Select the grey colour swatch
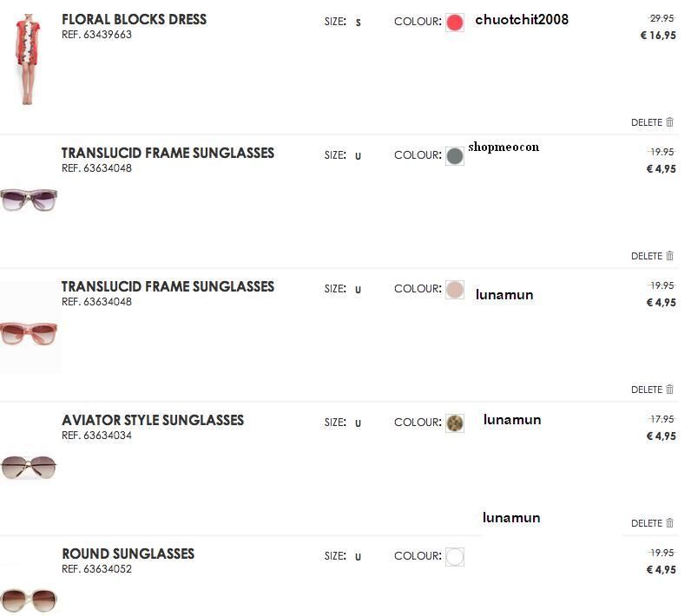 (455, 156)
